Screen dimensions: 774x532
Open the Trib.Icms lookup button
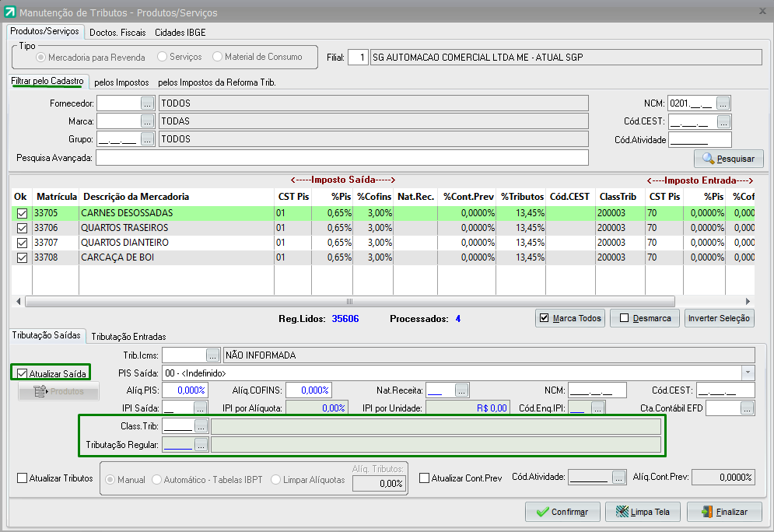pos(212,355)
